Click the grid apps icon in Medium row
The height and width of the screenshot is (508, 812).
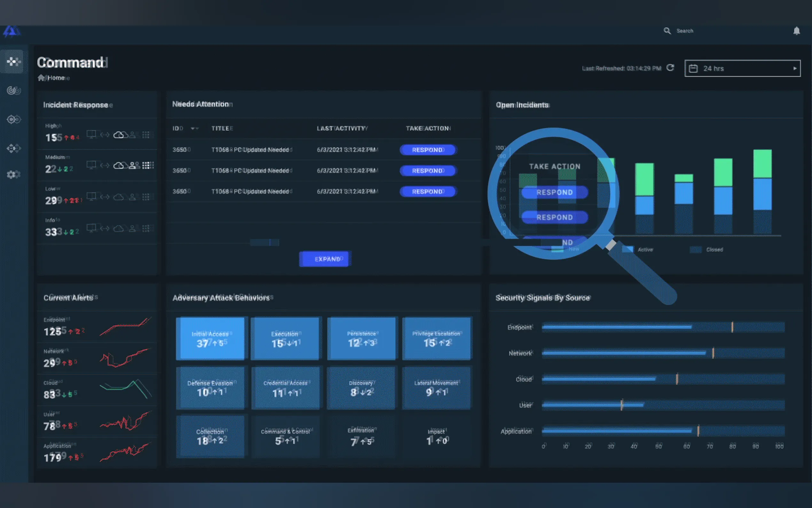[x=146, y=165]
